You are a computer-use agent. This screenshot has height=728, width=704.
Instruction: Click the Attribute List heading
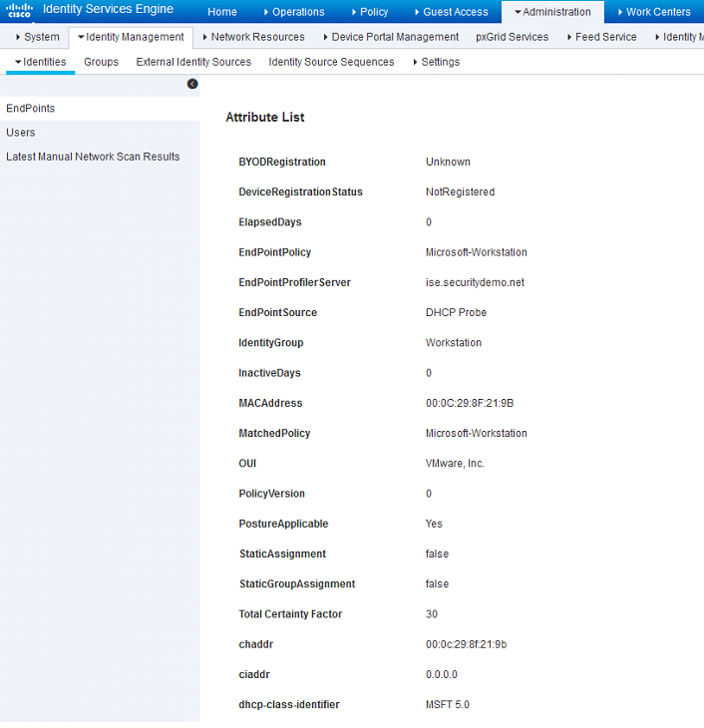click(265, 118)
